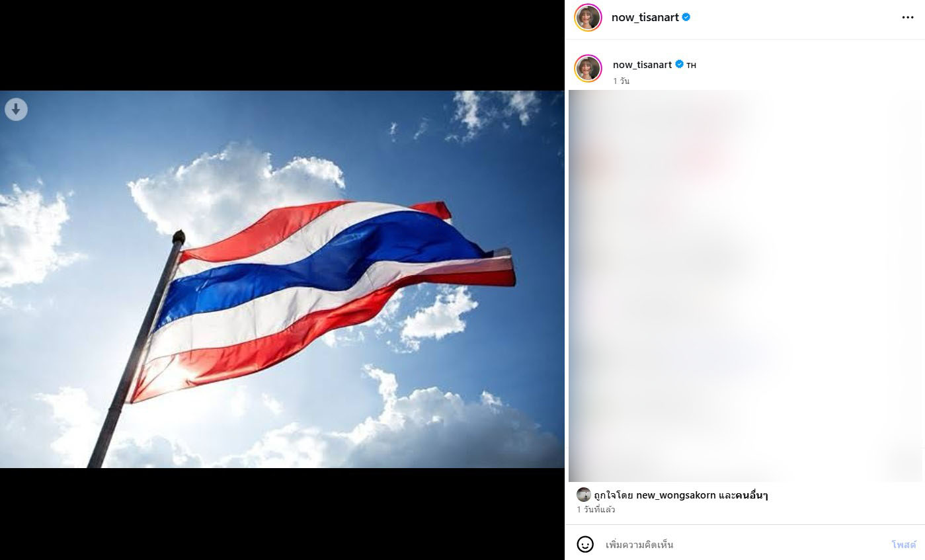925x560 pixels.
Task: Click the TH label next to username
Action: [x=691, y=65]
